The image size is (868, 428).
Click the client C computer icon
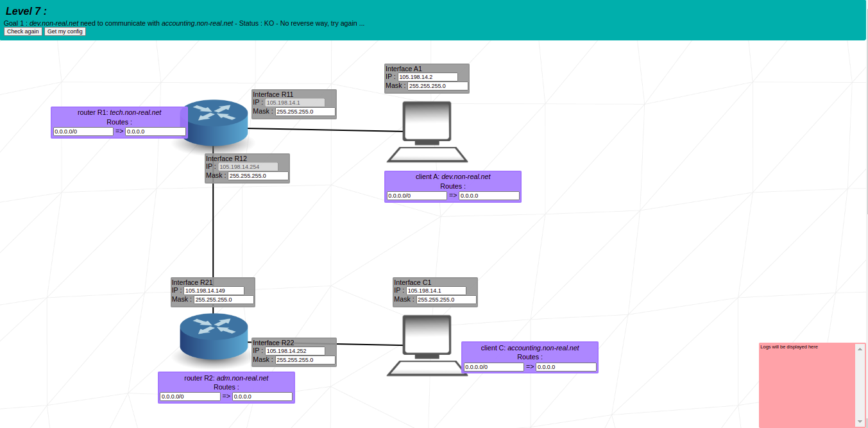tap(427, 345)
